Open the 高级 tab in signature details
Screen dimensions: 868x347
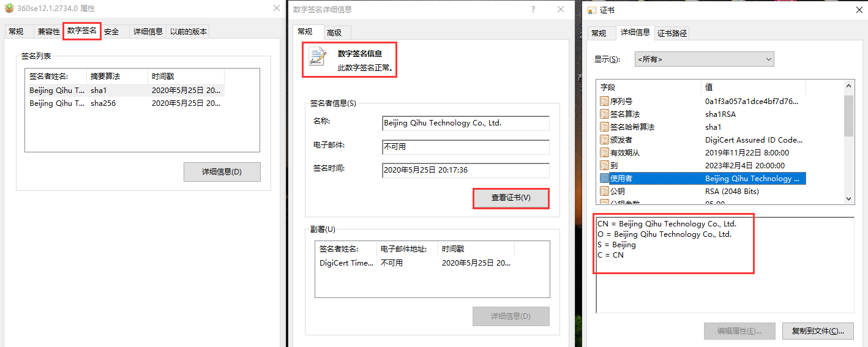[x=334, y=33]
